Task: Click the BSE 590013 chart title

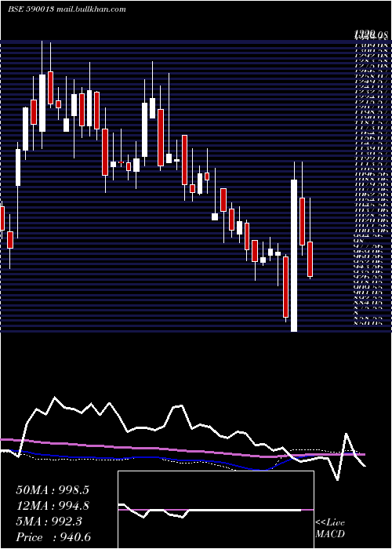Action: pyautogui.click(x=67, y=9)
